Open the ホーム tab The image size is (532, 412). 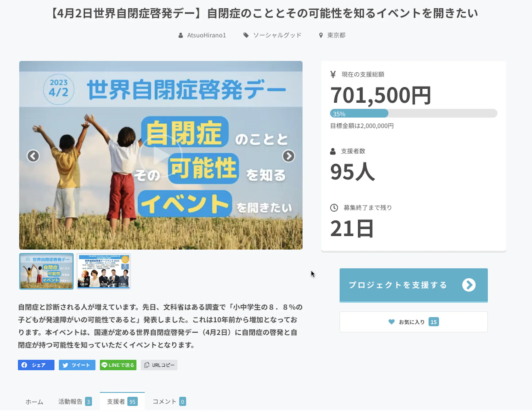click(34, 402)
